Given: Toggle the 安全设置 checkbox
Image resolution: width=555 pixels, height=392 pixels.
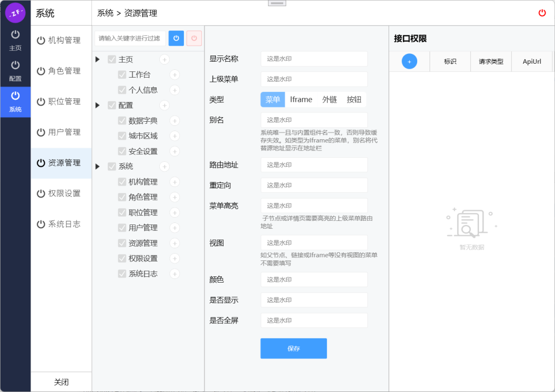Looking at the screenshot, I should click(x=122, y=152).
